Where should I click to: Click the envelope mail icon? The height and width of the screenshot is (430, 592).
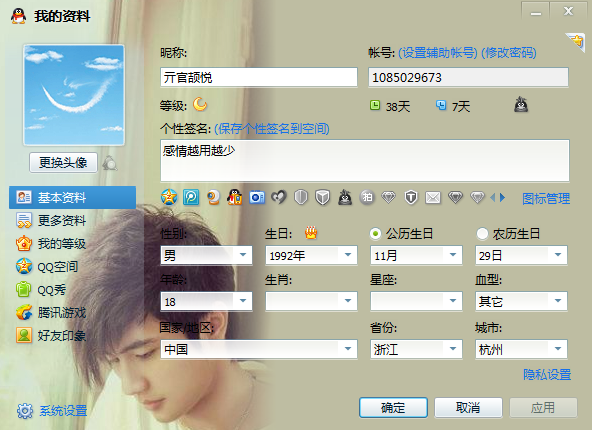433,197
